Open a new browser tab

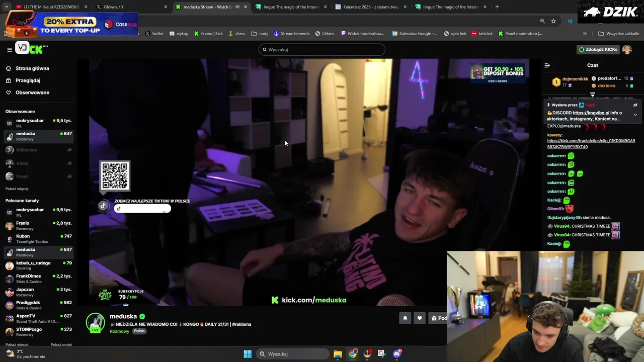[x=497, y=7]
